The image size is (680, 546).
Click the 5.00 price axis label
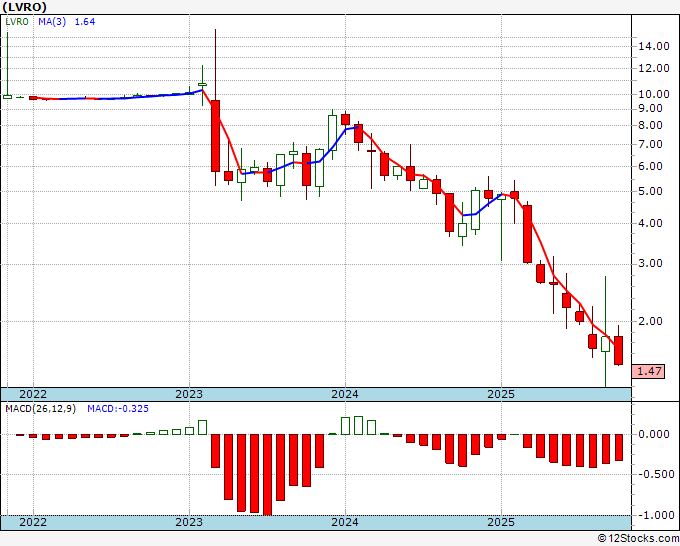tap(650, 191)
